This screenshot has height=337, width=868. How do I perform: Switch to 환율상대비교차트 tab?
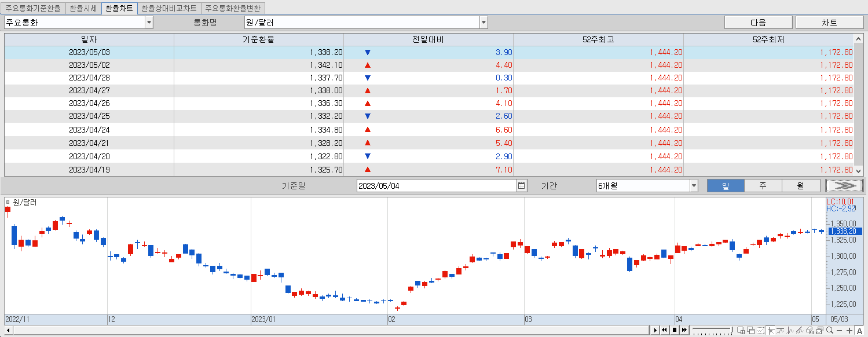(169, 9)
